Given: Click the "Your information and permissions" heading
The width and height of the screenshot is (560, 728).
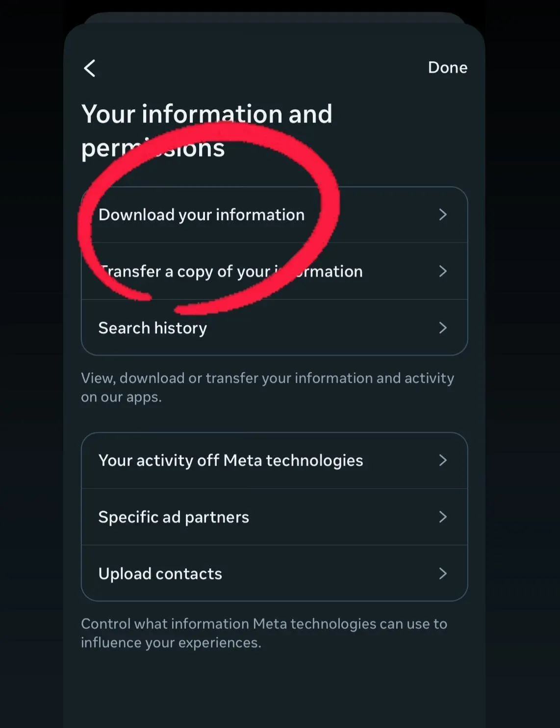Looking at the screenshot, I should [206, 114].
